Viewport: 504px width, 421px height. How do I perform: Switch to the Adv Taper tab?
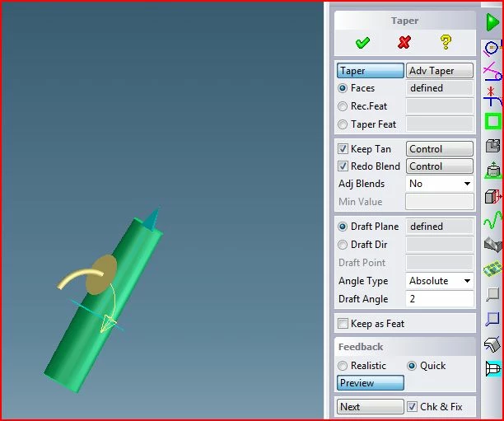pos(440,71)
